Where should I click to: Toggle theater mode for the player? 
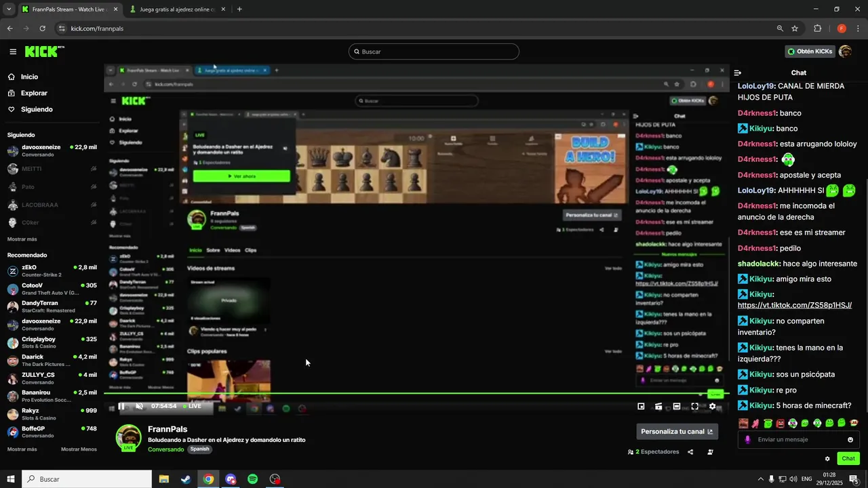[x=677, y=407]
